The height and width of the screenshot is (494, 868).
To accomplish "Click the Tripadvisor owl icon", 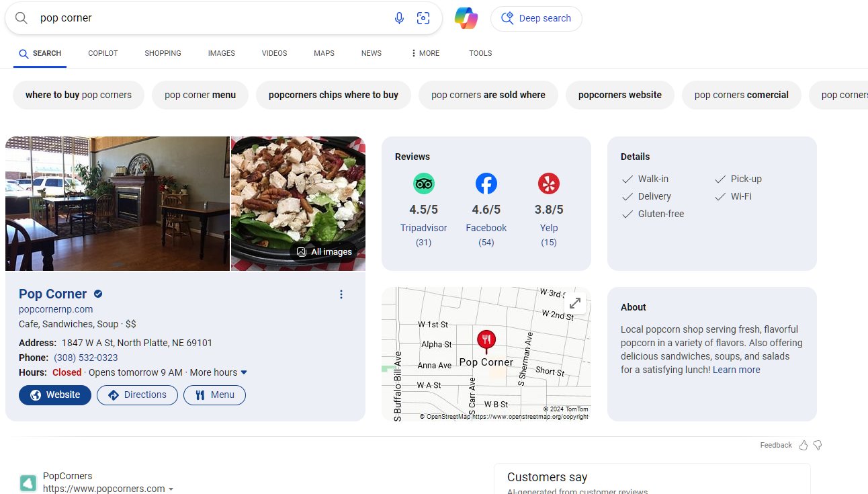I will click(x=424, y=183).
